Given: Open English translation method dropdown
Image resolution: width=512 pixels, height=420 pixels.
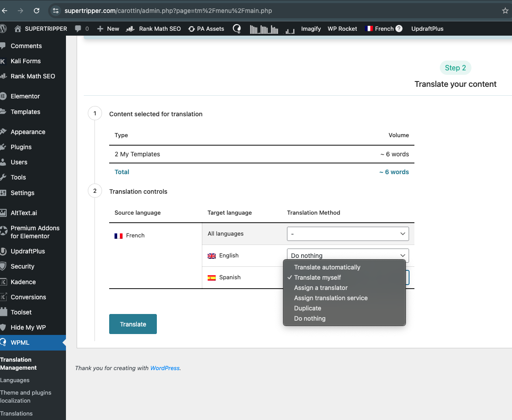Looking at the screenshot, I should click(348, 256).
